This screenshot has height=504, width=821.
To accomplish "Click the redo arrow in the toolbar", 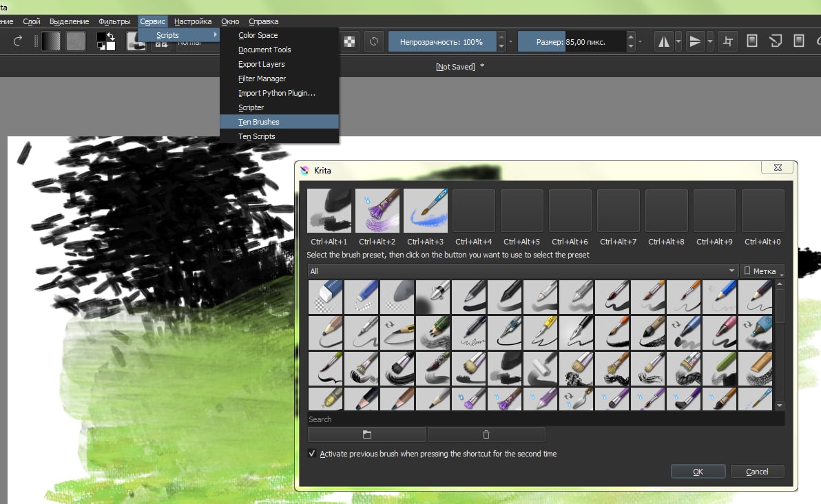I will [x=17, y=41].
